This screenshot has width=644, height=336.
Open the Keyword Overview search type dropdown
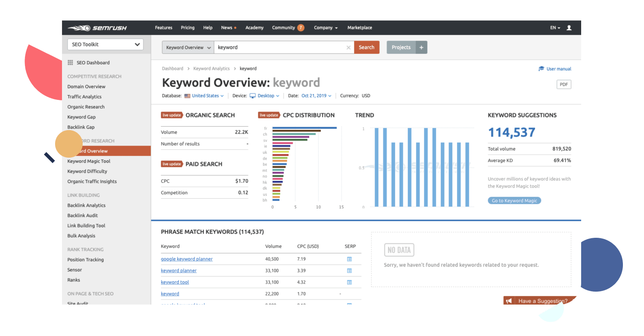188,47
